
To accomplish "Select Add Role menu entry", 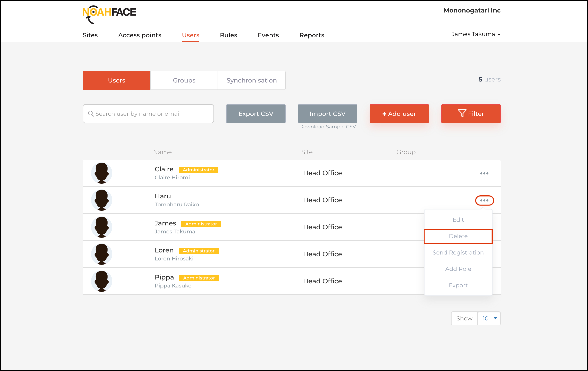I will (458, 269).
